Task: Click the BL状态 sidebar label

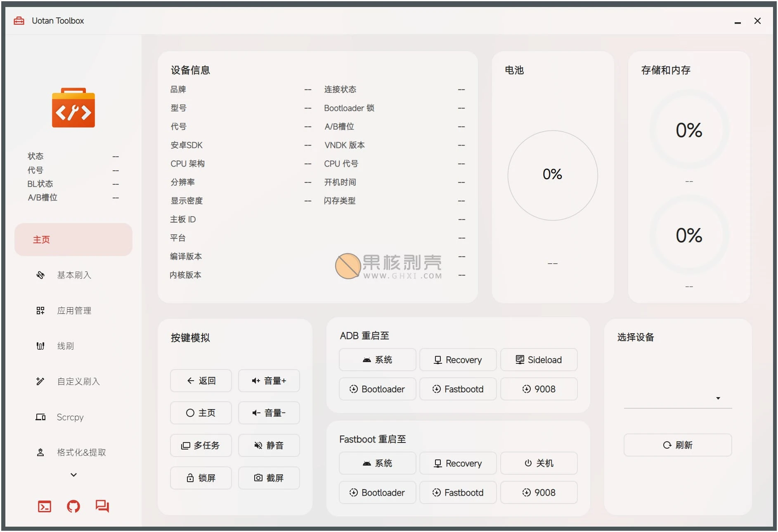Action: pyautogui.click(x=40, y=184)
